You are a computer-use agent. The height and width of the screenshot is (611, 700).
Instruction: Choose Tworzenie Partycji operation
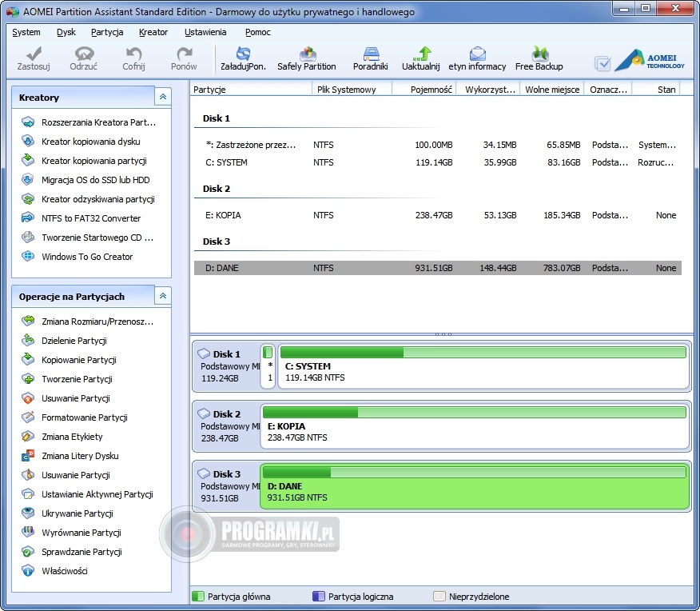coord(67,379)
